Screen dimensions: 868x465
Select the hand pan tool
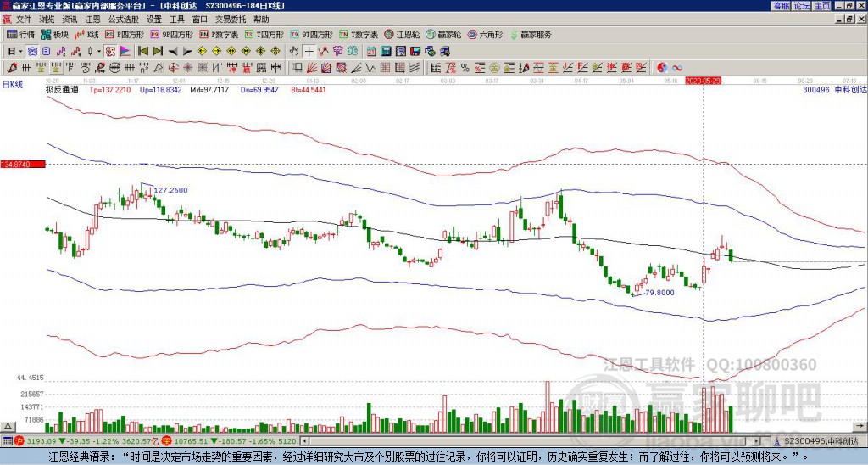294,52
